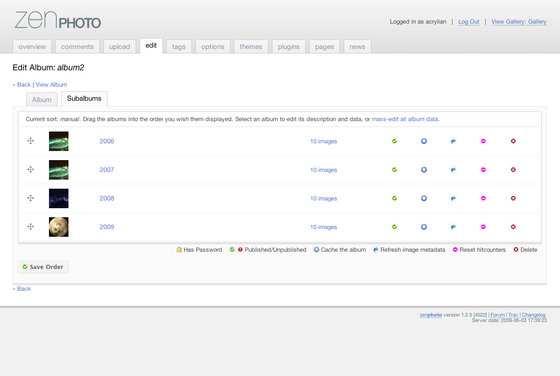Toggle published state of album 2008
Viewport: 560px width, 376px height.
394,198
